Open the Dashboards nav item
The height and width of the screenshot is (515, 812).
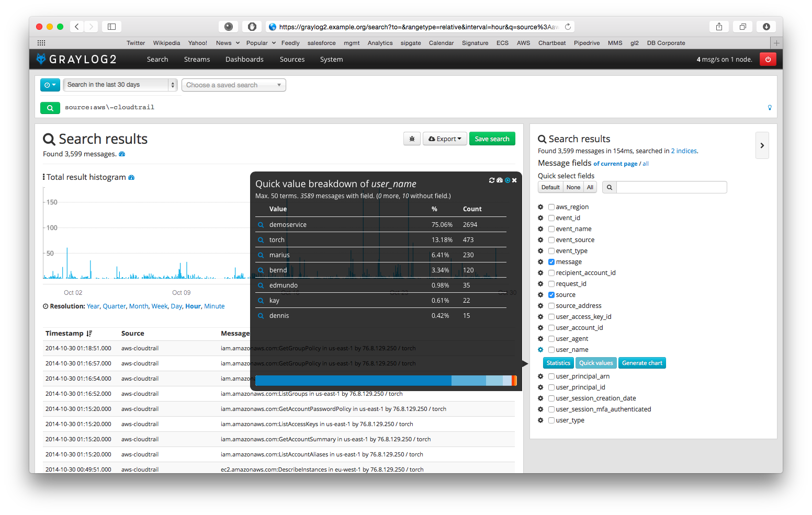244,60
